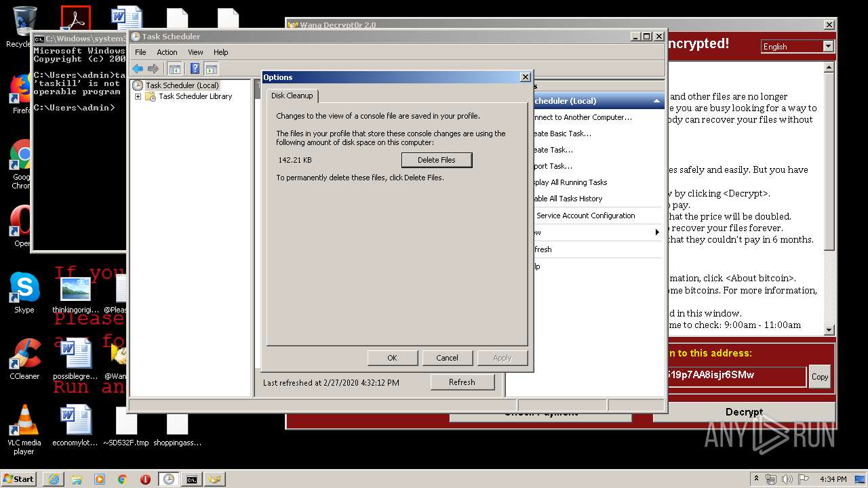Open the economylot Word document icon
This screenshot has height=488, width=868.
point(76,426)
